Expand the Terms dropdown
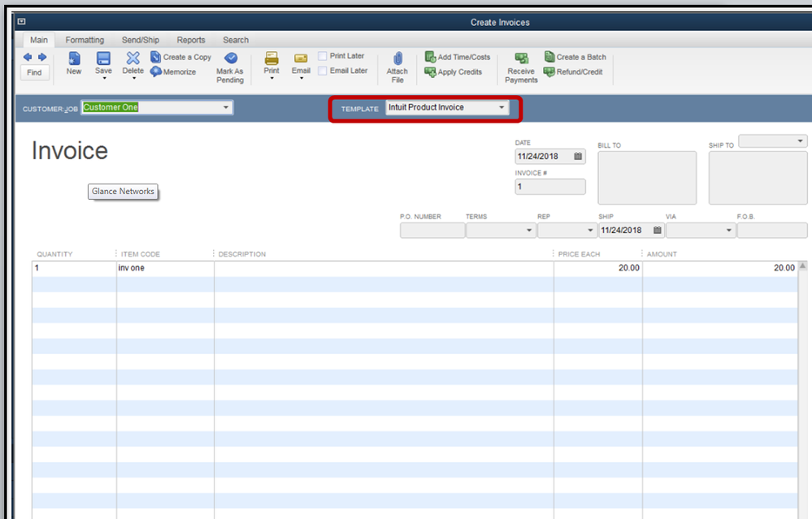Viewport: 812px width, 519px height. (529, 231)
